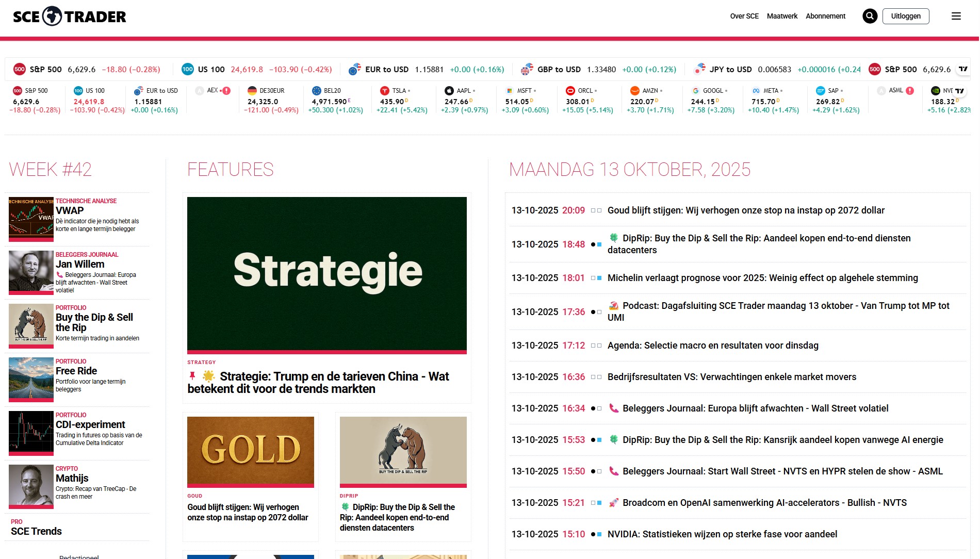Log out with the Uitloggen button
This screenshot has width=980, height=559.
pos(906,16)
